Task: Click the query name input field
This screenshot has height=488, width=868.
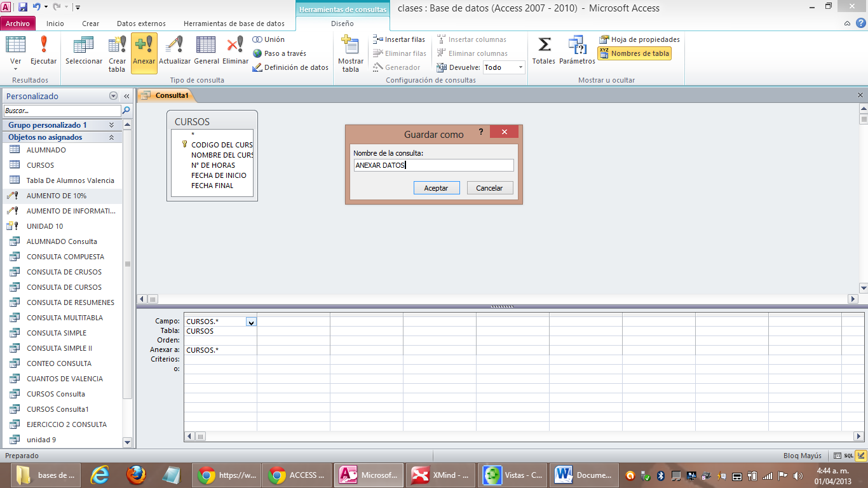Action: click(x=434, y=165)
